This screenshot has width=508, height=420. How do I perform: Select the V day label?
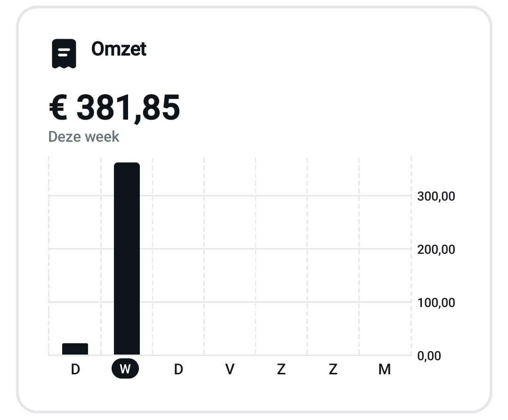[230, 369]
